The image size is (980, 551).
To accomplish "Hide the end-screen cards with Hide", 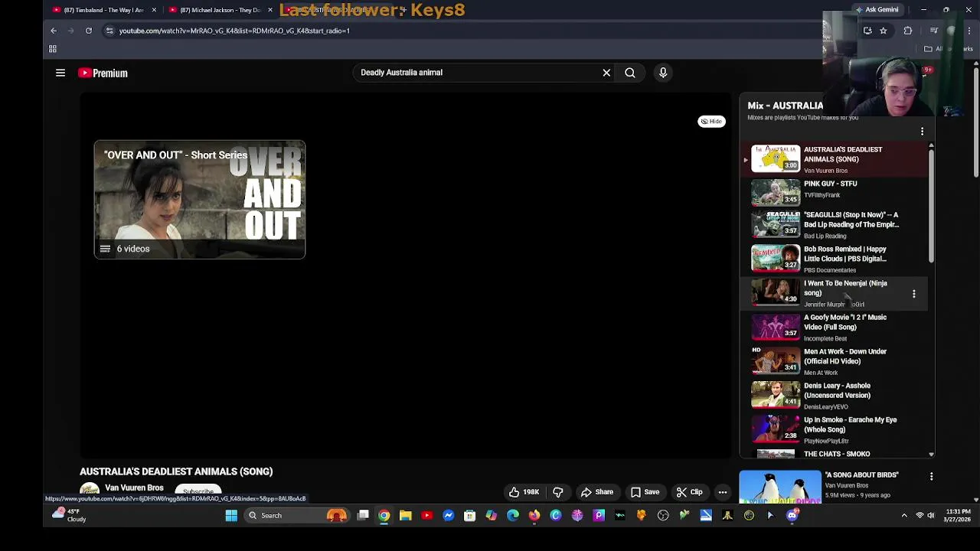I will point(711,121).
